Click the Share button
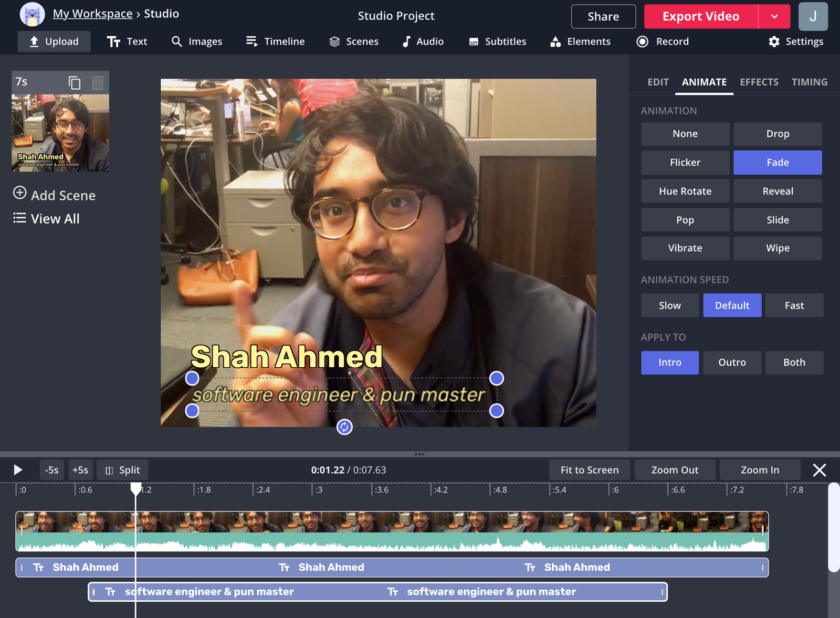Screen dimensions: 840x618 pos(603,16)
